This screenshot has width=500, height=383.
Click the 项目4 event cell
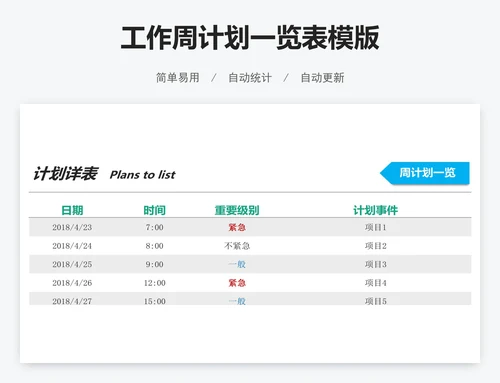(x=376, y=283)
